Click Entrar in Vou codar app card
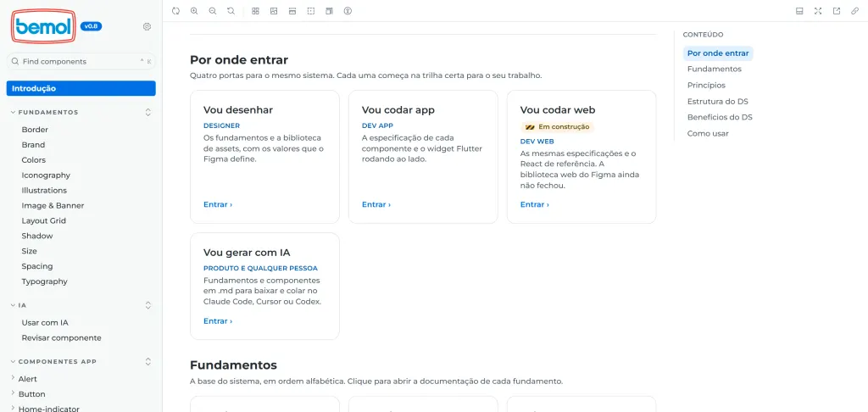868x412 pixels. pyautogui.click(x=376, y=204)
